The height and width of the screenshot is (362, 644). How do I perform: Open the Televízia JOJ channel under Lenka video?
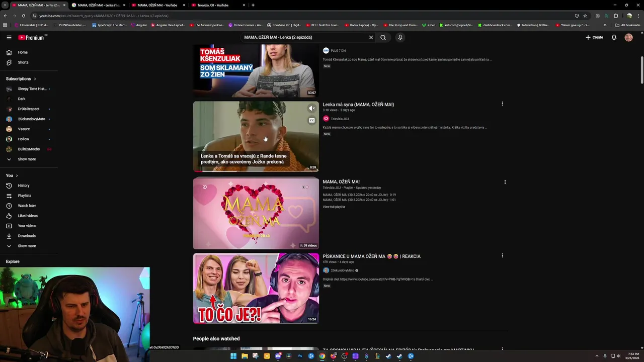click(340, 119)
